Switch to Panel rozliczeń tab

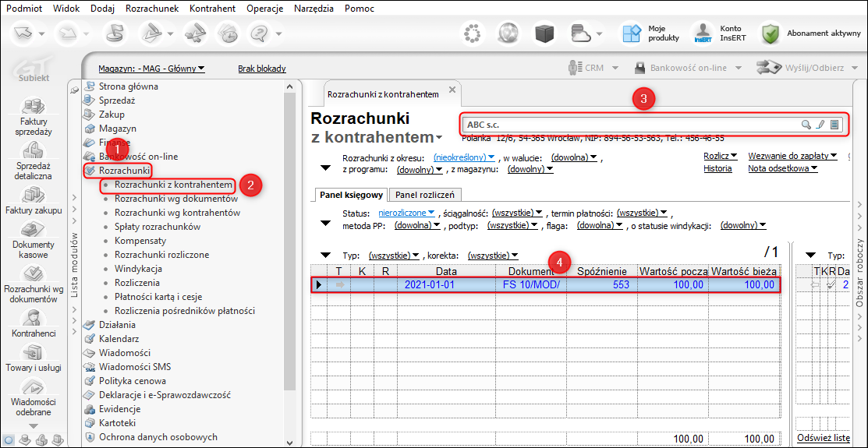[425, 195]
